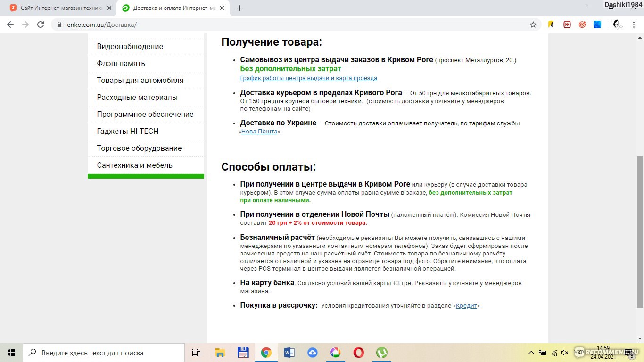Open Microsoft Word from the taskbar
The image size is (644, 362).
tap(289, 353)
